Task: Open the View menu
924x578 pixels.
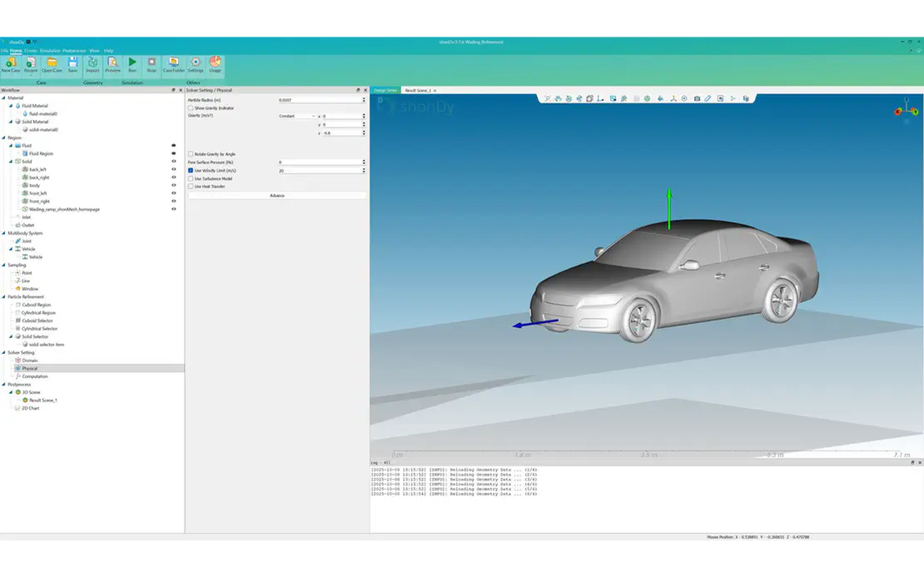Action: [94, 51]
